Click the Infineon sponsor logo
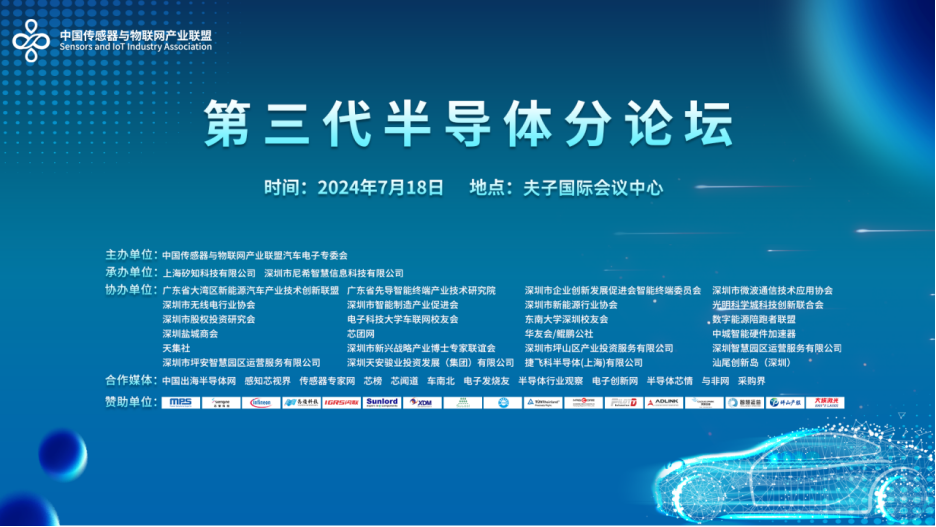Viewport: 936px width, 527px height. pos(260,402)
